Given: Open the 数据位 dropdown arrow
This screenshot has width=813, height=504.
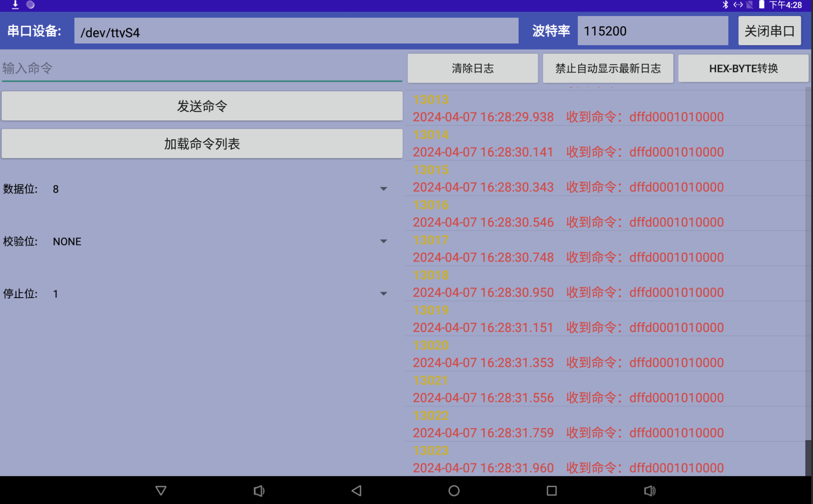Looking at the screenshot, I should (x=383, y=189).
